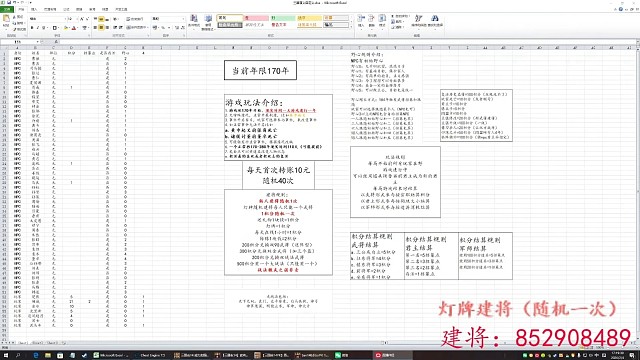640x360 pixels.
Task: Open the Font group dialog launcher
Action: [x=89, y=36]
